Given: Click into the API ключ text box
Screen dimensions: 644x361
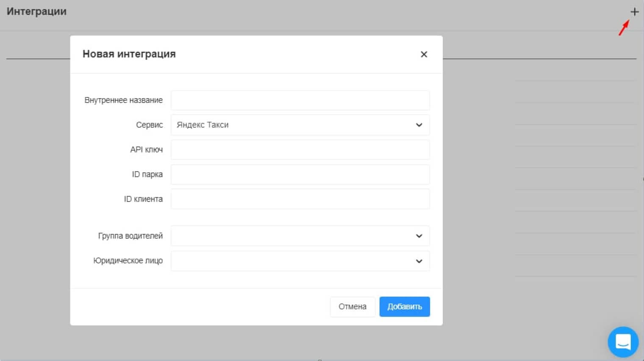Looking at the screenshot, I should (300, 150).
